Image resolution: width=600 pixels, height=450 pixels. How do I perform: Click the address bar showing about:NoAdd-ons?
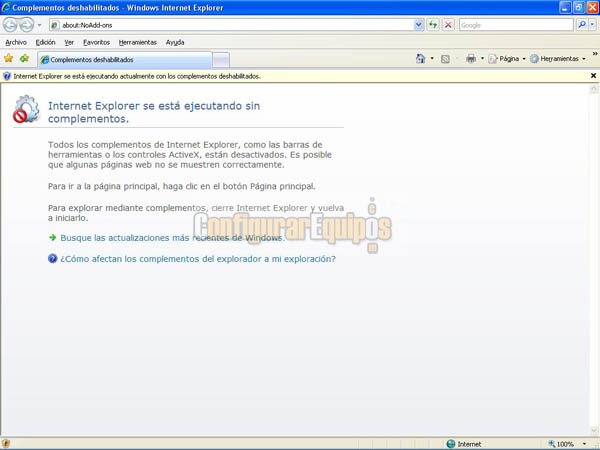[x=232, y=25]
